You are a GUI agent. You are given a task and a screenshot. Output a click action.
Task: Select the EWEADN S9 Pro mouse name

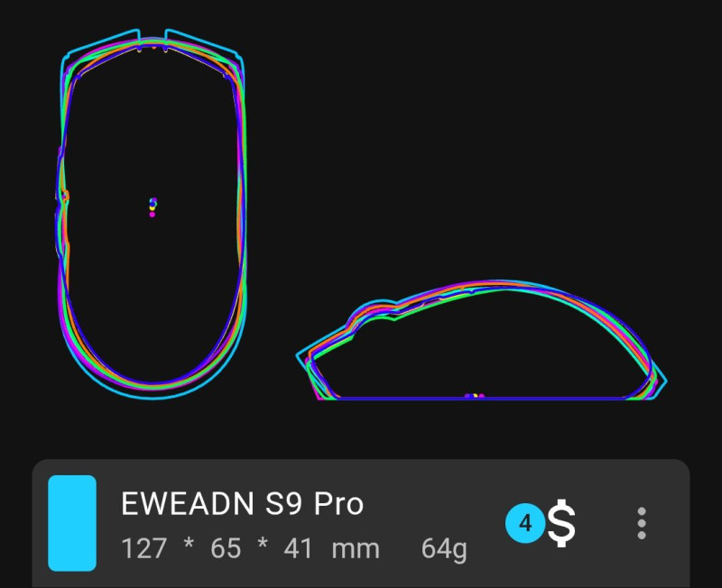click(242, 503)
